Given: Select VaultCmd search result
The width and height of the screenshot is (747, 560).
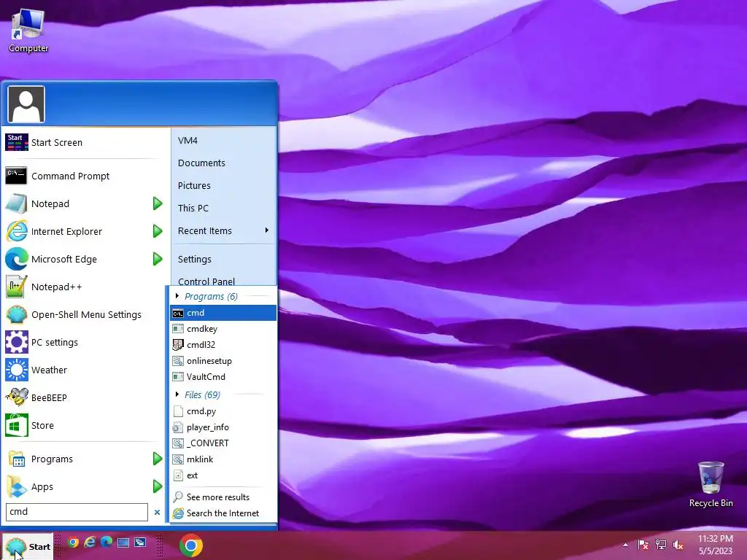Looking at the screenshot, I should 223,377.
